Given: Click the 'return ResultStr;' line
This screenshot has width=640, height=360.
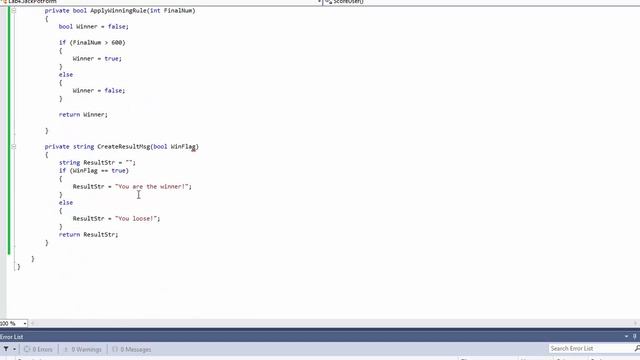Looking at the screenshot, I should point(88,235).
